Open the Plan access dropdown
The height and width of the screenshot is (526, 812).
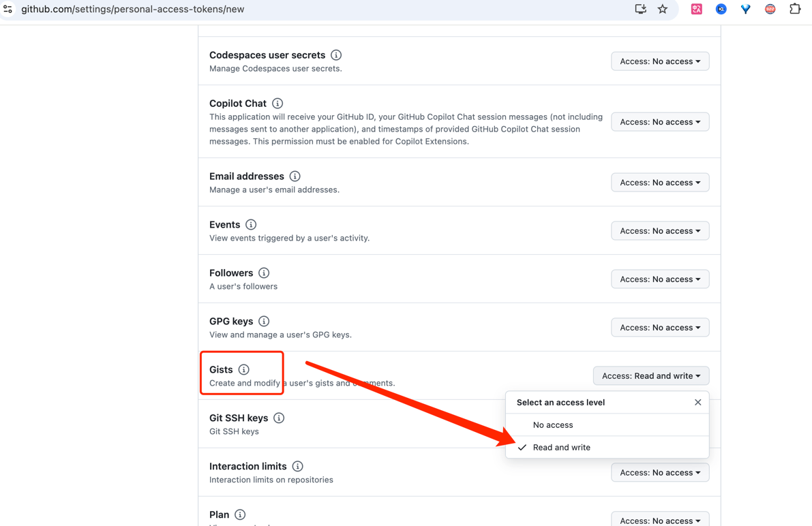click(x=660, y=519)
